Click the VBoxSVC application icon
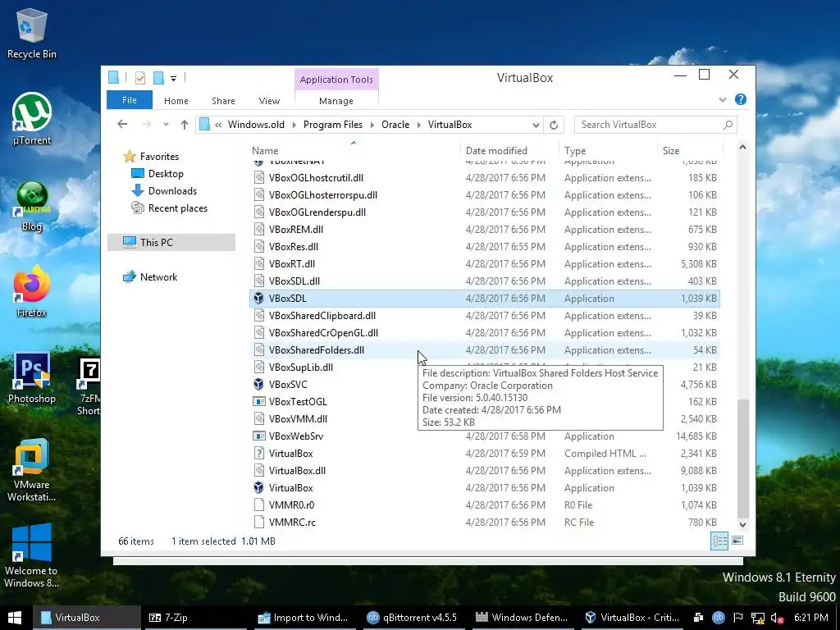Screen dimensions: 840x630 (x=258, y=384)
